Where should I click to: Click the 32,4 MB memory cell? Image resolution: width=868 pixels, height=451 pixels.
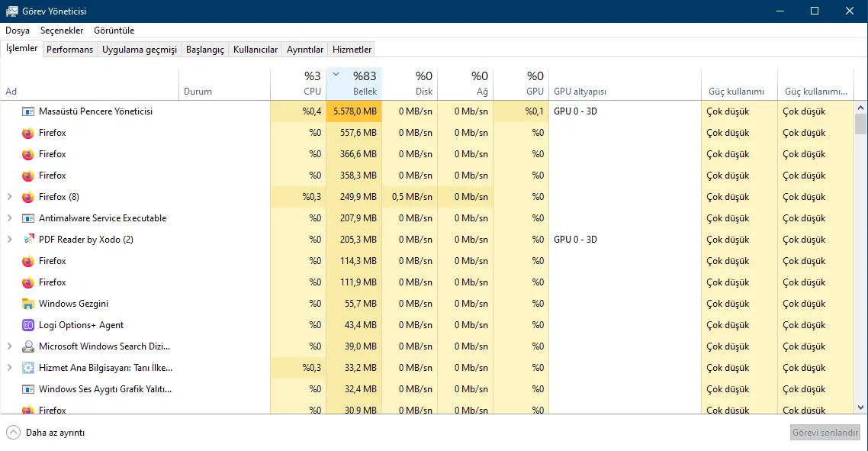coord(354,389)
